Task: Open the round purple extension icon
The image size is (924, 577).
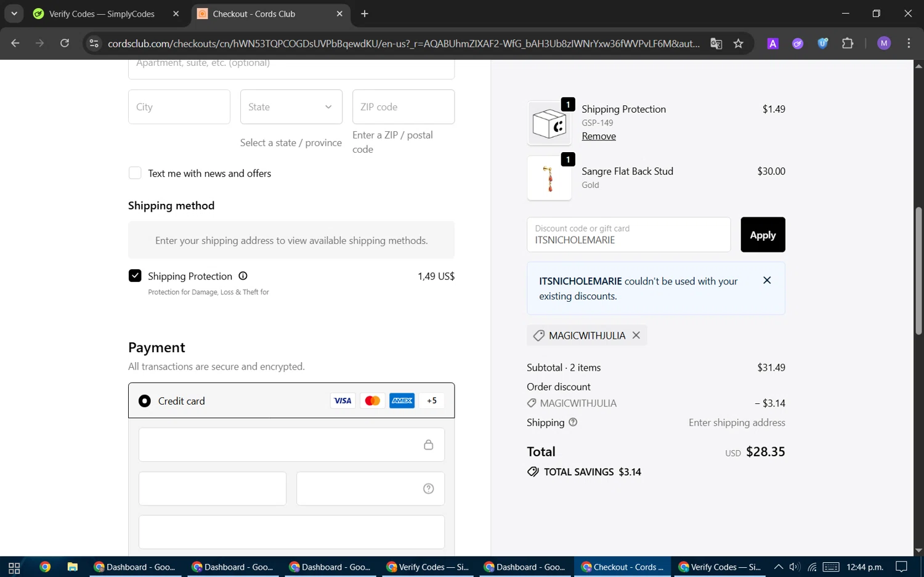Action: tap(798, 43)
